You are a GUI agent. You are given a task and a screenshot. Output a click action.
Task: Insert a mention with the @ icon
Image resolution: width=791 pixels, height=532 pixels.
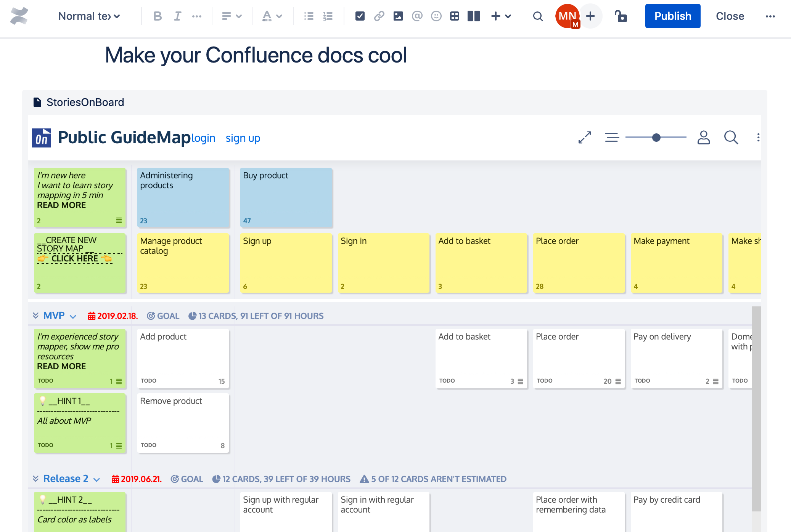tap(417, 16)
